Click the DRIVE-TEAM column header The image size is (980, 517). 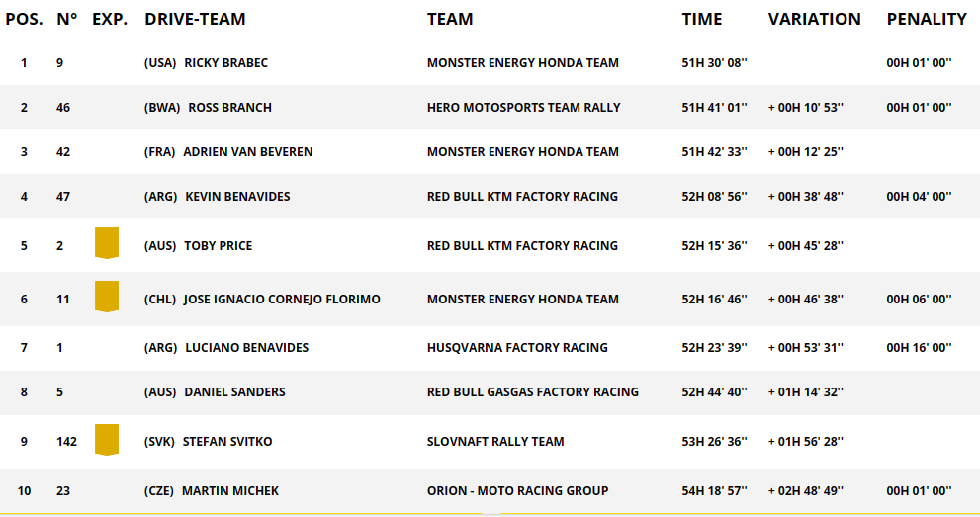coord(195,19)
